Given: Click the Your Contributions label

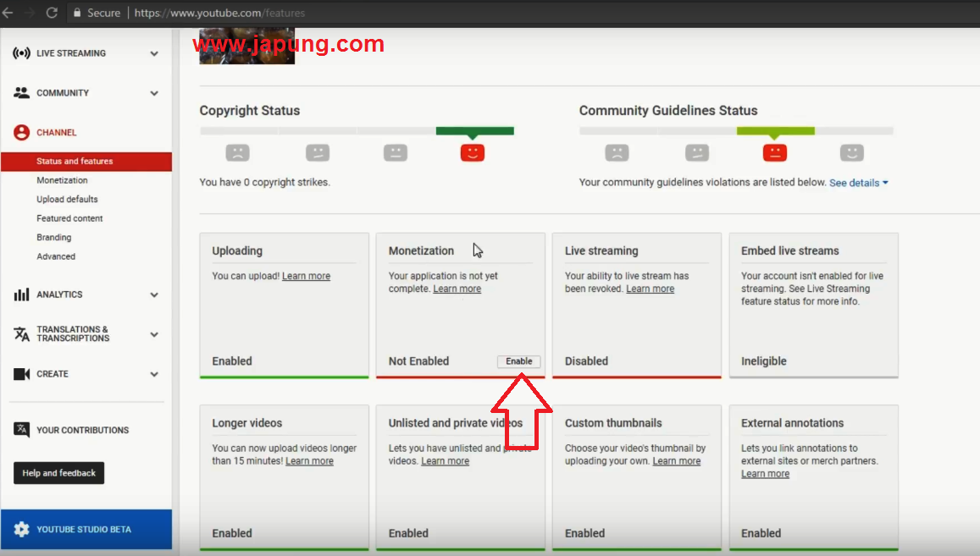Looking at the screenshot, I should point(82,430).
